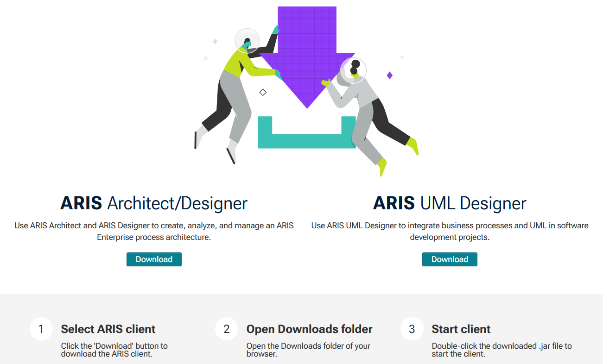Select the ARIS Architect/Designer heading

[x=154, y=203]
